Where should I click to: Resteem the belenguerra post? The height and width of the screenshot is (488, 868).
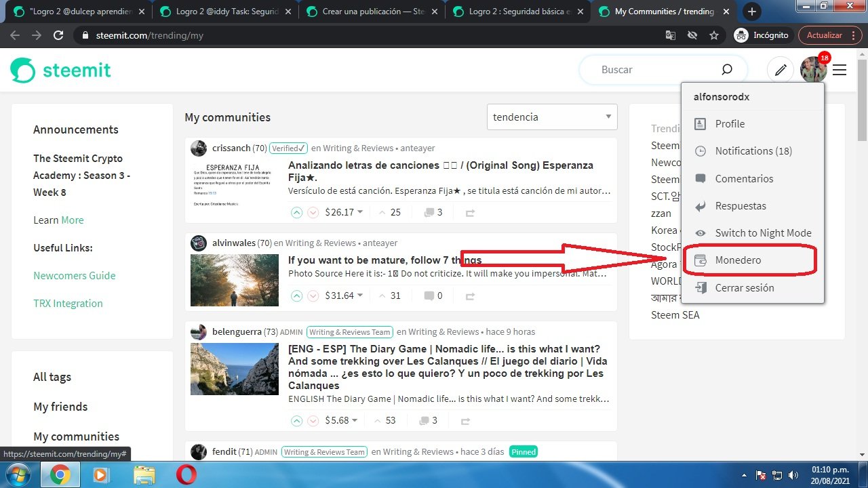click(x=465, y=421)
